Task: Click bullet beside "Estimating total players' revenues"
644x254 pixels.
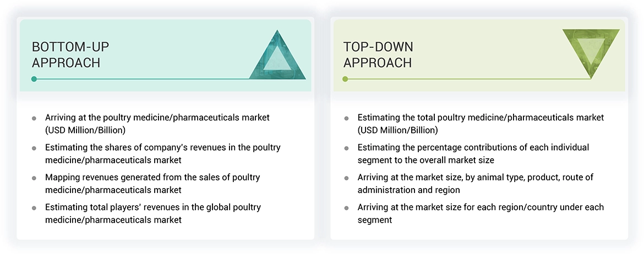Action: point(34,208)
